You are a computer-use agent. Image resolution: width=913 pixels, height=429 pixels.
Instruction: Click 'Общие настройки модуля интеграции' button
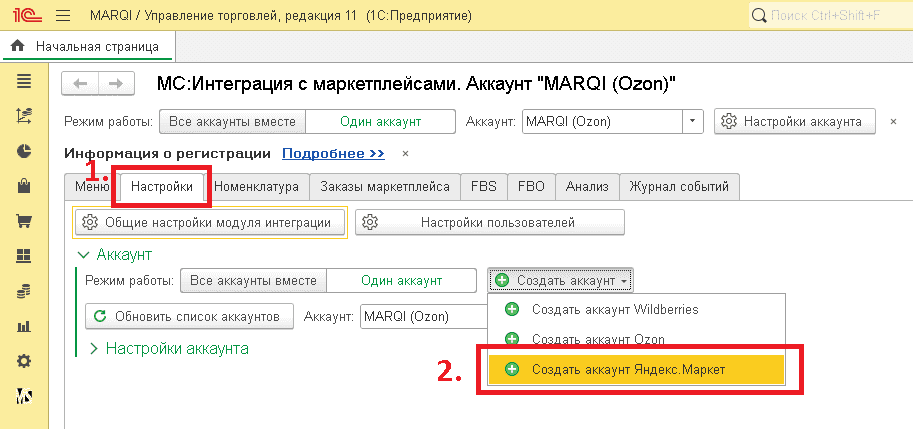(210, 222)
